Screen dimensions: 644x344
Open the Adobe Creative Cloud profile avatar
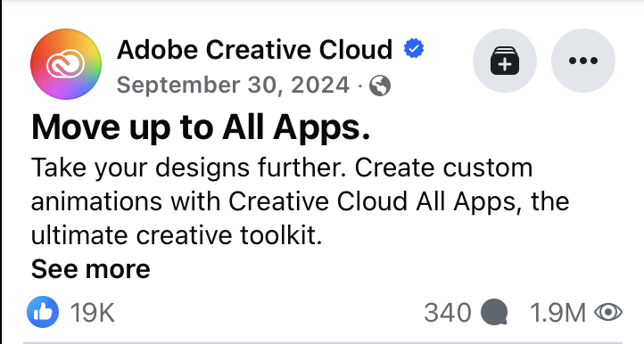coord(66,64)
